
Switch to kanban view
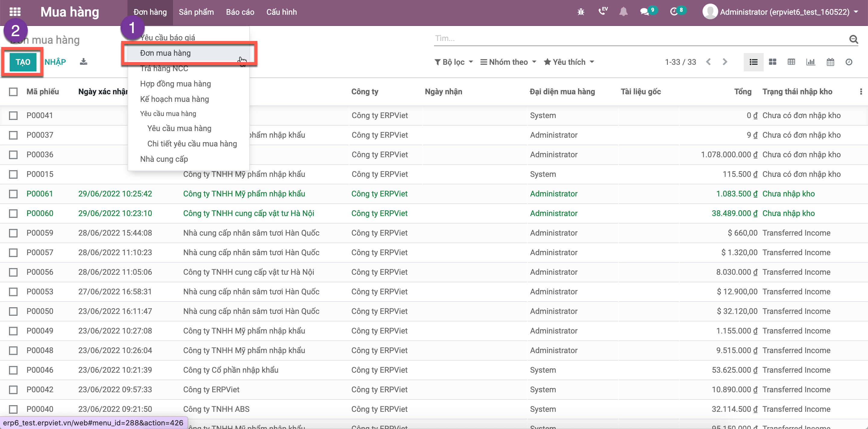(x=772, y=62)
